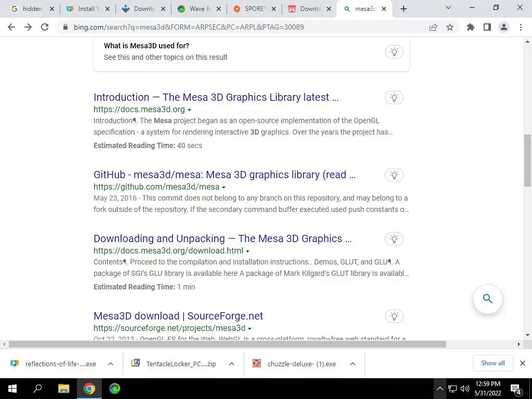This screenshot has height=399, width=532.
Task: Expand dropdown next to docs.mesa3d.org URL
Action: [x=189, y=110]
